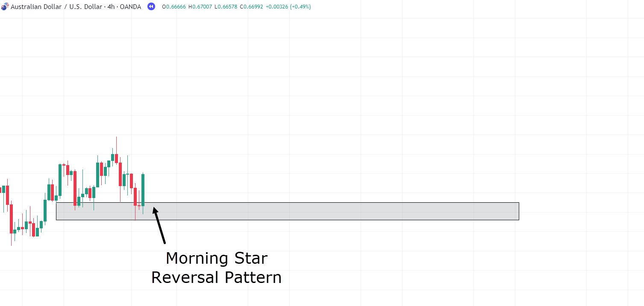Click the lowest red candle at the chart's left
The image size is (644, 306).
click(x=11, y=219)
